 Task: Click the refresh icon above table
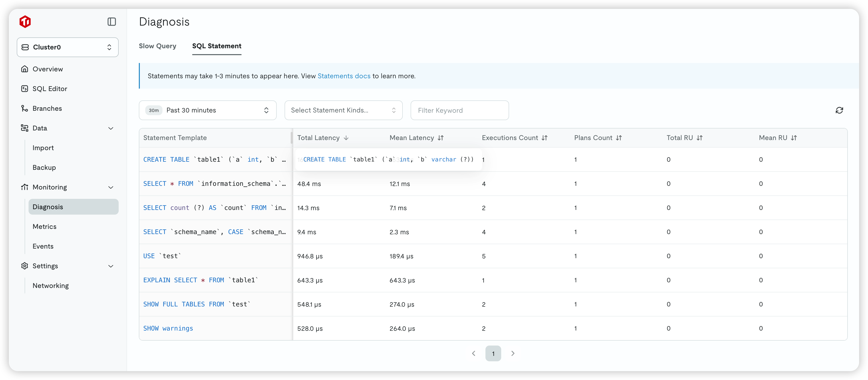[839, 110]
